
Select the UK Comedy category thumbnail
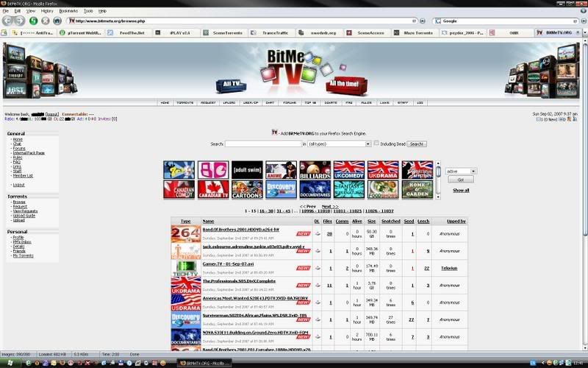click(349, 170)
